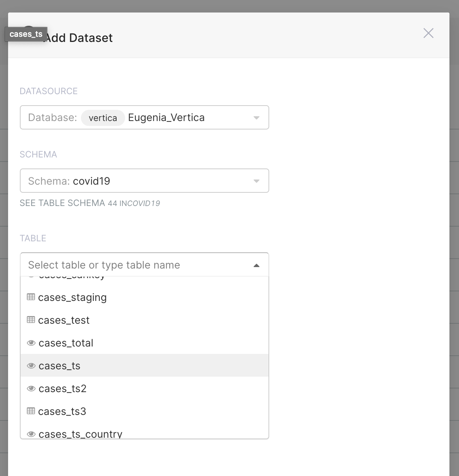This screenshot has width=459, height=476.
Task: Click the eye icon next to cases_ts
Action: click(31, 366)
